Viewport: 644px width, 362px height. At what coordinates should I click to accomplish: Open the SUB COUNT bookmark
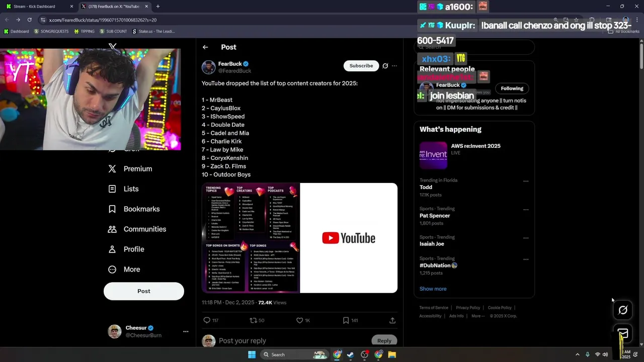tap(113, 31)
